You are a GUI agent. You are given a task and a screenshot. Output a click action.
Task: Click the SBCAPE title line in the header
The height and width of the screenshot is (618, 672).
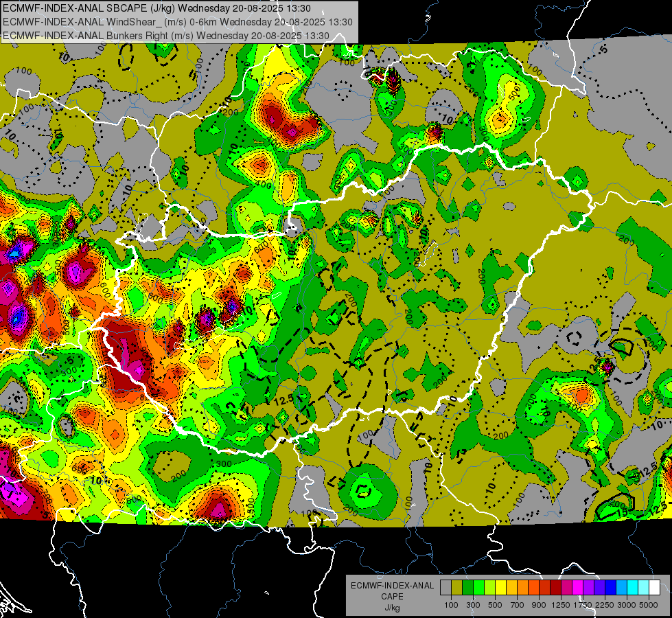(x=157, y=8)
